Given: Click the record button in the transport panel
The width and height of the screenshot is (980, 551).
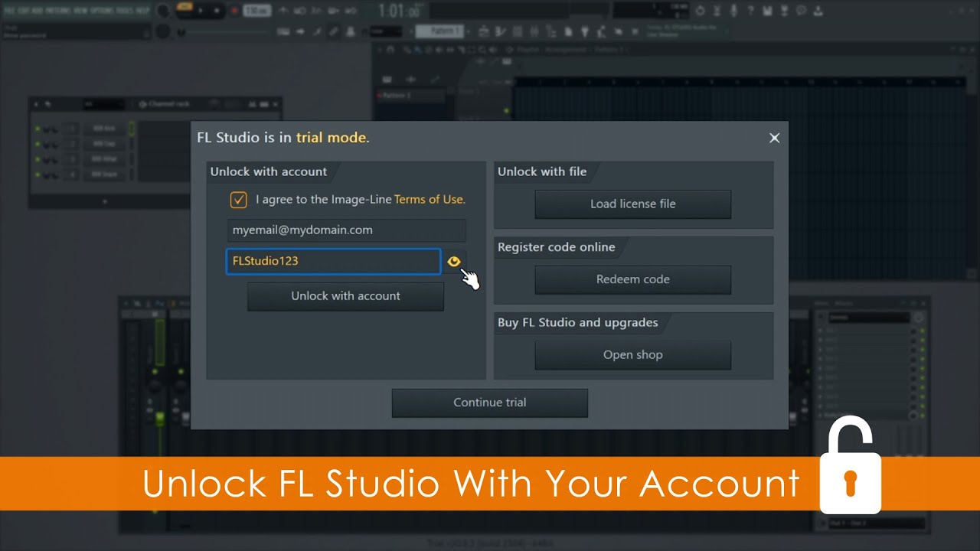Looking at the screenshot, I should [x=235, y=11].
